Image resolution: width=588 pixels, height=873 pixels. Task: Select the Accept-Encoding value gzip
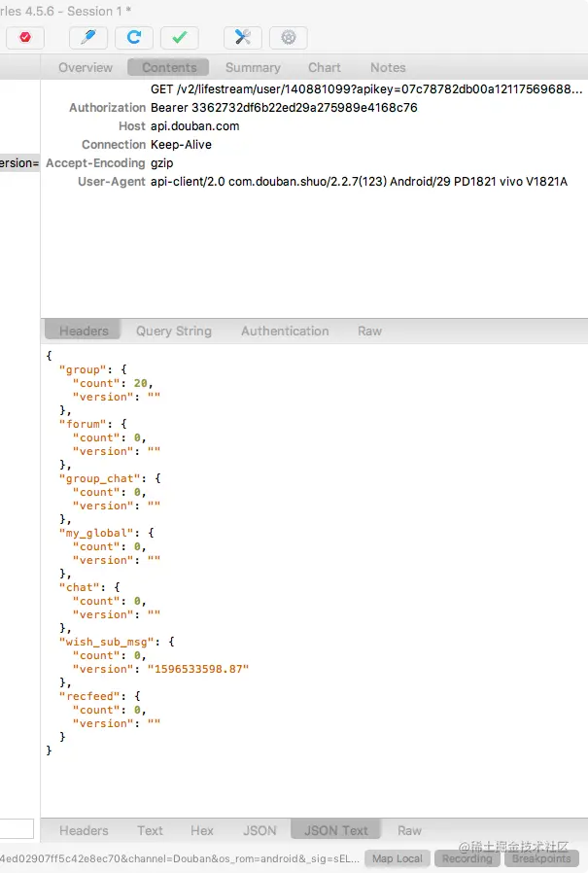click(161, 163)
